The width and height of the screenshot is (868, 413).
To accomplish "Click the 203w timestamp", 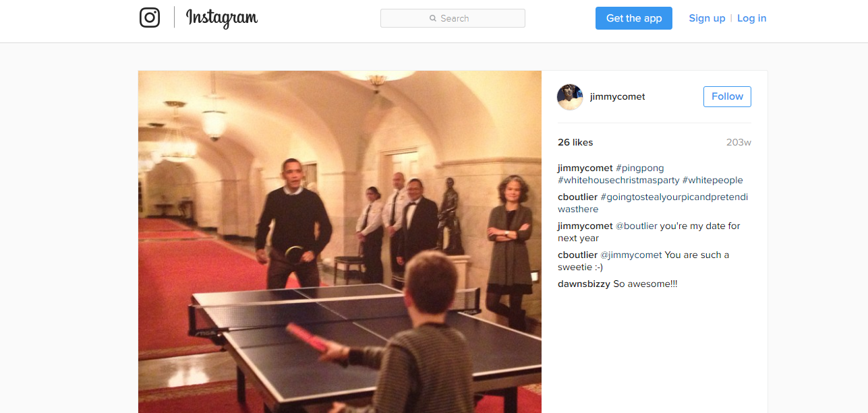I will (x=739, y=142).
